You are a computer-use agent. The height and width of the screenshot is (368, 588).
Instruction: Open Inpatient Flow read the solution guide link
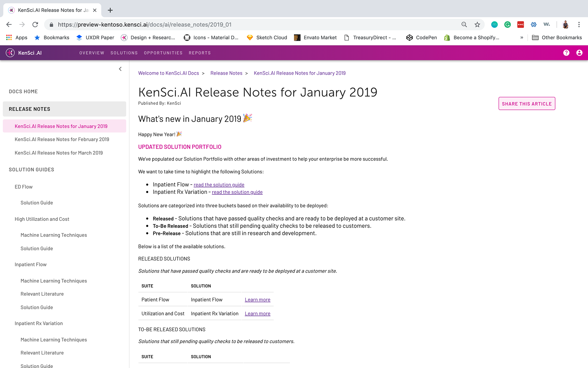coord(219,185)
